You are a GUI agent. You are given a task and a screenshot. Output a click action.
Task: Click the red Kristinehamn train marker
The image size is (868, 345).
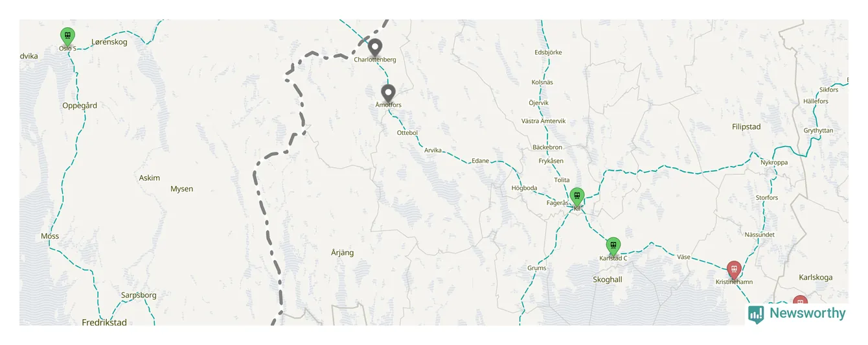(733, 270)
